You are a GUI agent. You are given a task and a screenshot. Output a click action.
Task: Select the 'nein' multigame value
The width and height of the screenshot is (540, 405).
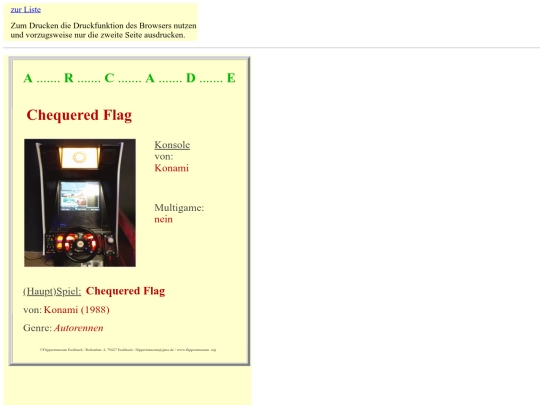163,219
